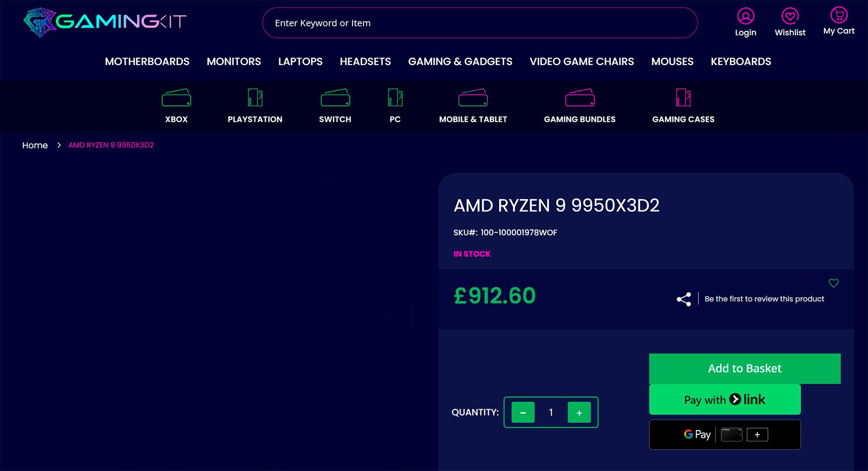Image resolution: width=868 pixels, height=471 pixels.
Task: Expand Google Pay card options plus button
Action: [757, 435]
